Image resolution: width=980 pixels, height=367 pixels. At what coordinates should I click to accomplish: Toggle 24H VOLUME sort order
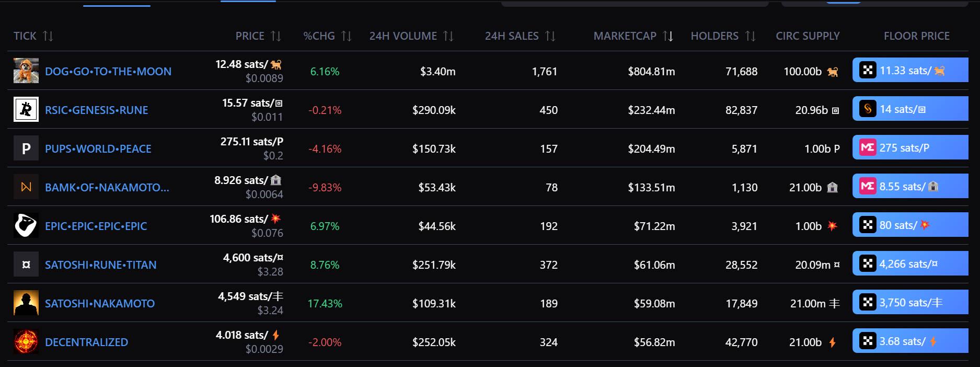[448, 36]
